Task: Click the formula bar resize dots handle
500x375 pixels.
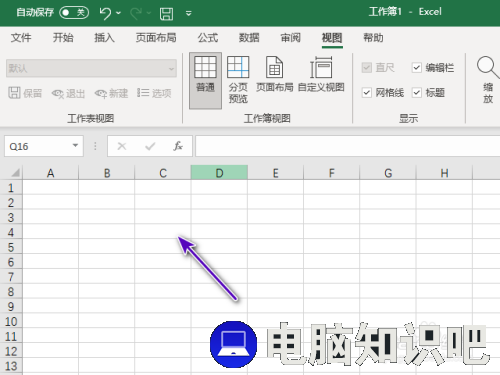Action: [x=95, y=146]
